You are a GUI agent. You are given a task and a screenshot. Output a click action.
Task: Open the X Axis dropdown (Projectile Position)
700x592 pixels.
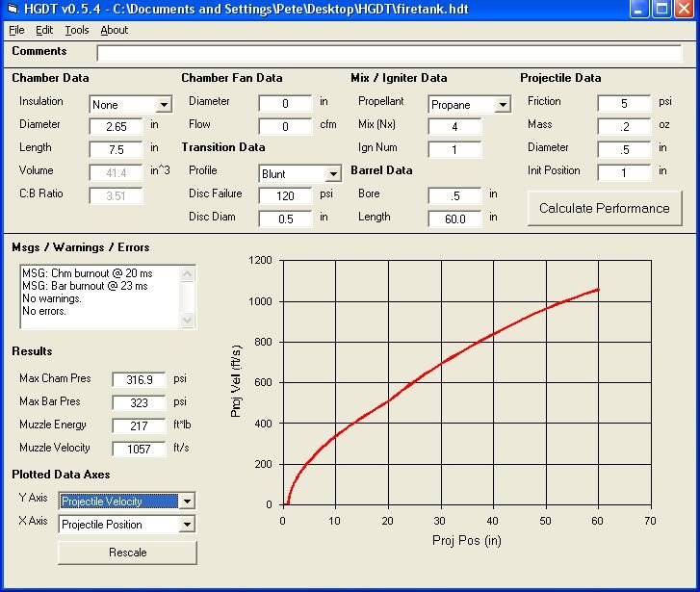tap(187, 525)
